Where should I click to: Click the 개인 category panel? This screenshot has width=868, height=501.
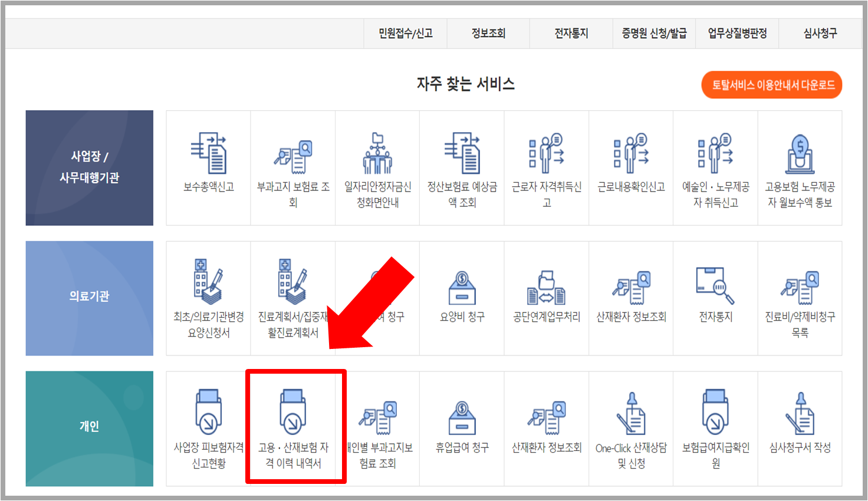coord(89,429)
